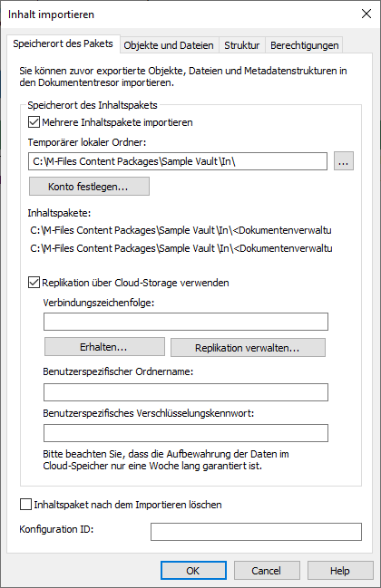Close the Inhalt importieren dialog
381x588 pixels.
point(366,14)
